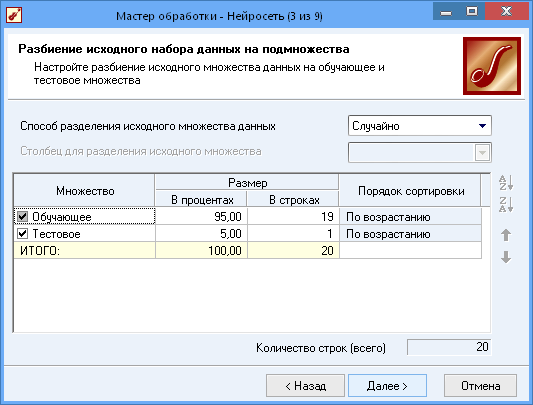This screenshot has width=533, height=405.
Task: Open sort order for Тестовое row
Action: pyautogui.click(x=410, y=234)
